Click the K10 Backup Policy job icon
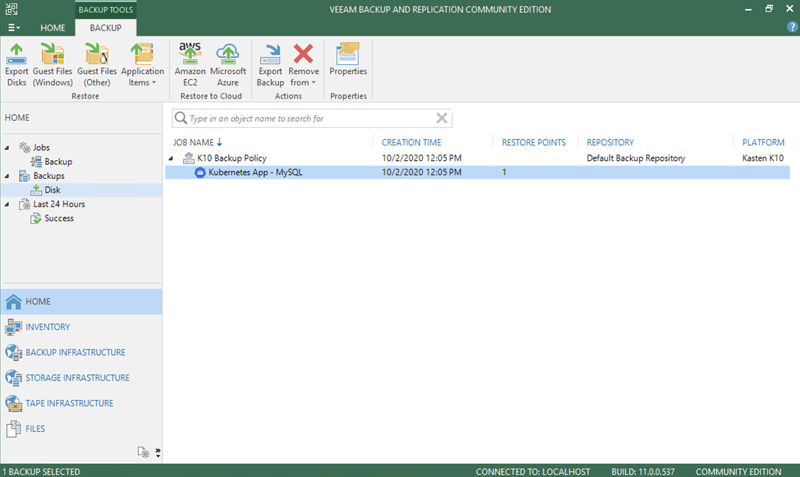The height and width of the screenshot is (477, 800). (x=189, y=158)
